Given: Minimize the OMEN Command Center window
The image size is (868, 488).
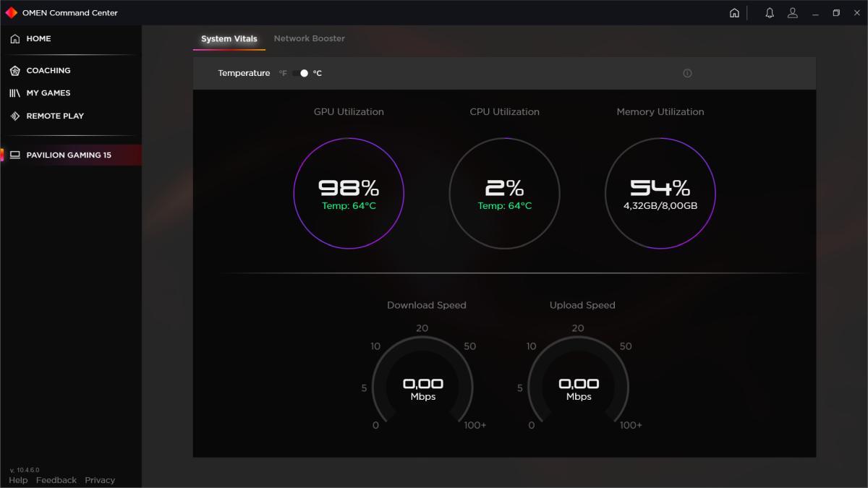Looking at the screenshot, I should pyautogui.click(x=815, y=13).
